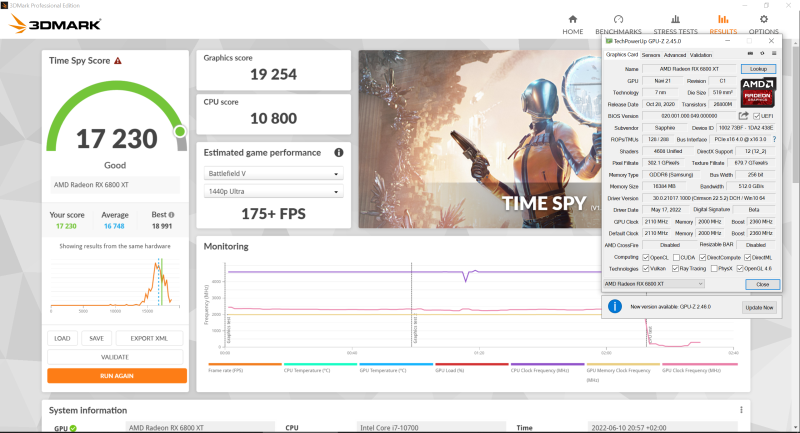
Task: Open the Battlefield V game dropdown
Action: coord(273,173)
